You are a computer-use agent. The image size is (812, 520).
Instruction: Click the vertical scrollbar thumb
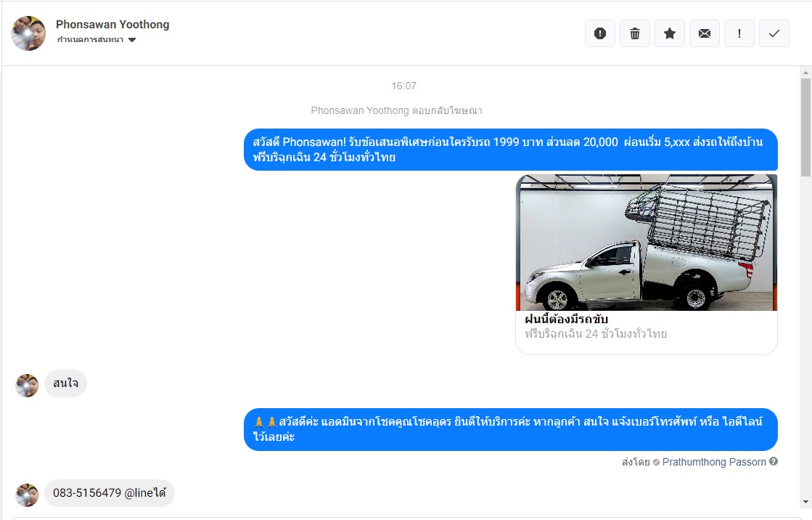point(805,128)
